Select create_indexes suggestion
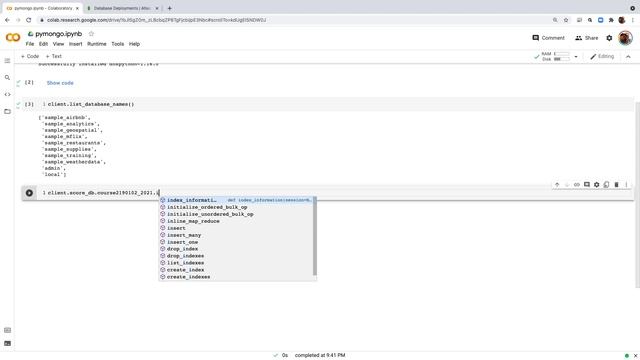The image size is (640, 360). pyautogui.click(x=236, y=277)
